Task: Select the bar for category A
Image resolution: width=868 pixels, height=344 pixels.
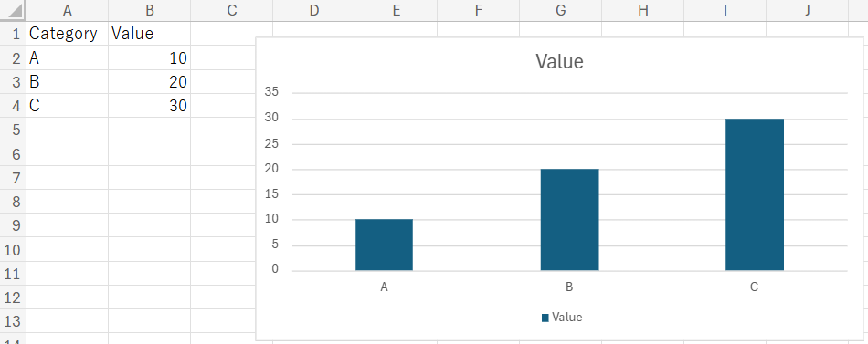Action: (x=384, y=245)
